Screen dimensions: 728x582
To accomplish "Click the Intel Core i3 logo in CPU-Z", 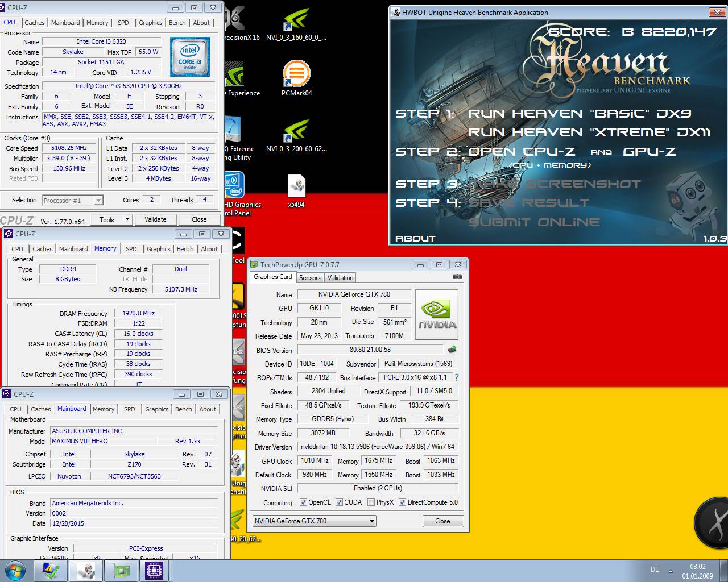I will pyautogui.click(x=190, y=56).
